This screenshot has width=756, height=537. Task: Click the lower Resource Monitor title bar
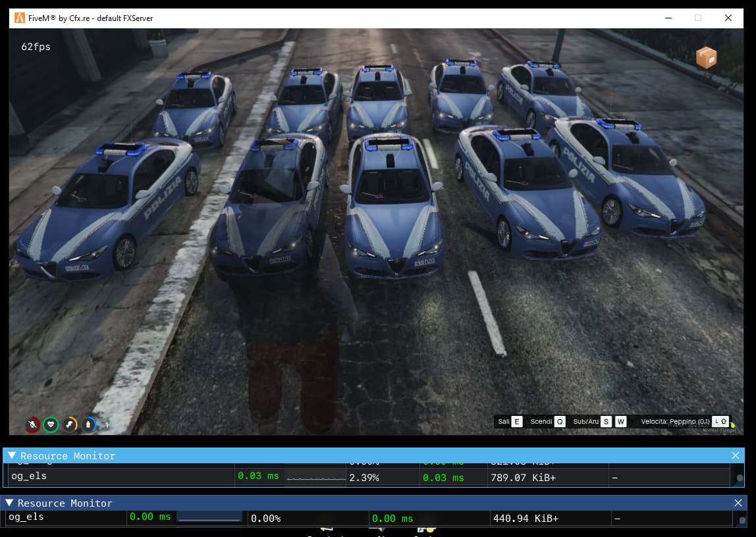tap(373, 503)
